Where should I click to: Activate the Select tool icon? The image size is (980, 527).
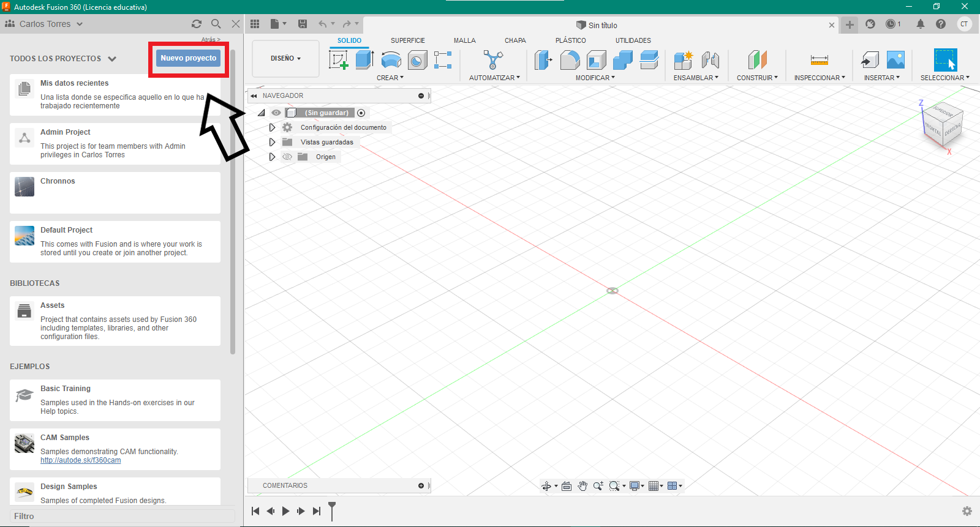coord(945,60)
